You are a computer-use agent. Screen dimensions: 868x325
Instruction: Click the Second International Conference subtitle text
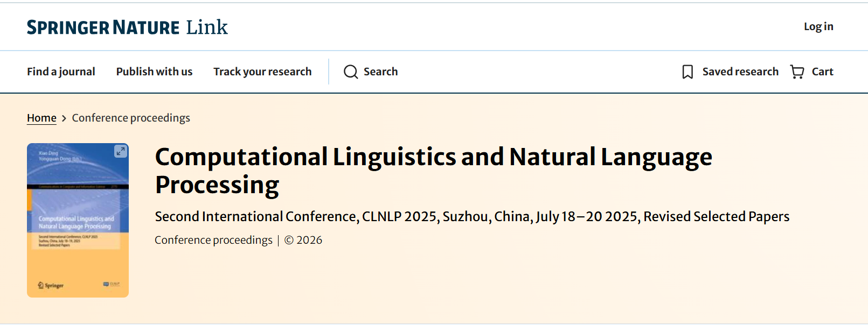(x=471, y=216)
